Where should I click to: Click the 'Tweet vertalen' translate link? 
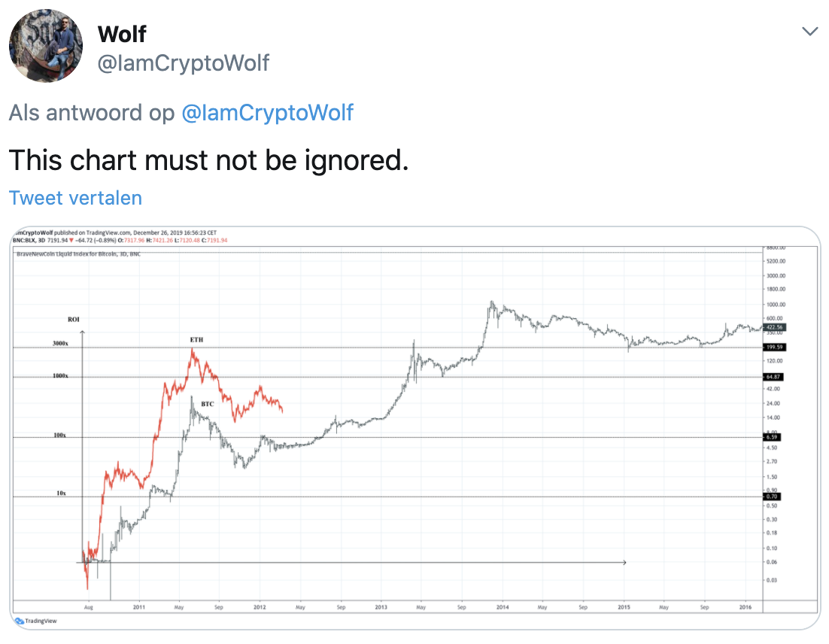point(75,198)
